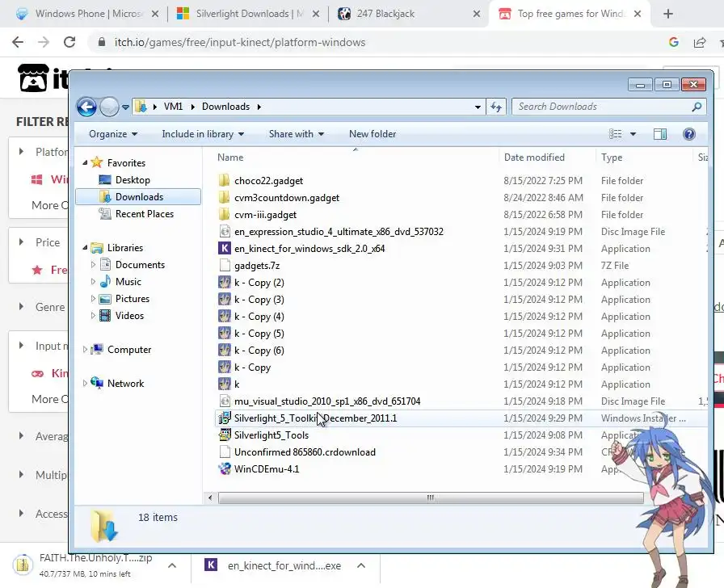
Task: Click the horizontal scrollbar thumb in file list
Action: [431, 498]
